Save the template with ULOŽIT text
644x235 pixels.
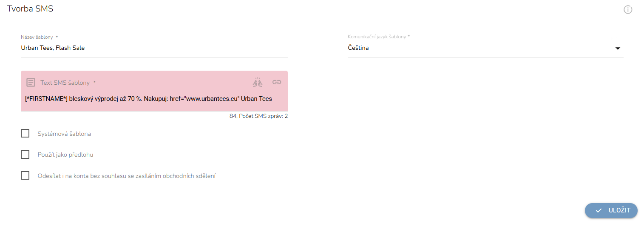pyautogui.click(x=619, y=210)
